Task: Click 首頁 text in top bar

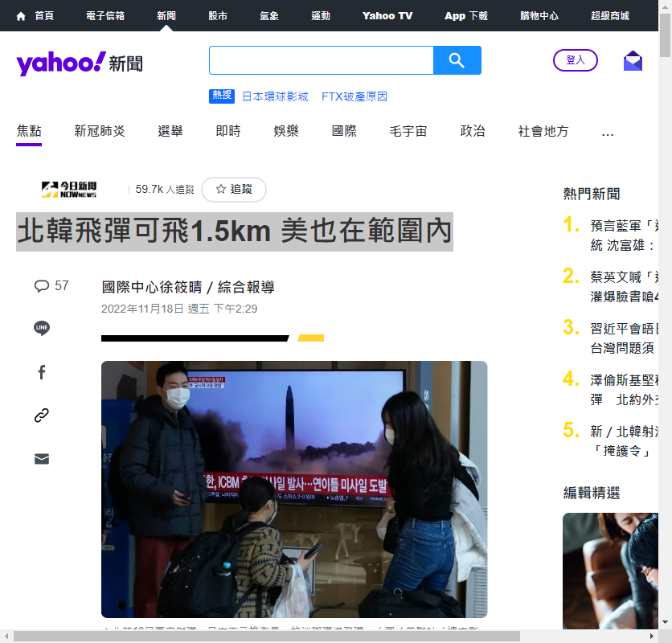Action: tap(44, 16)
